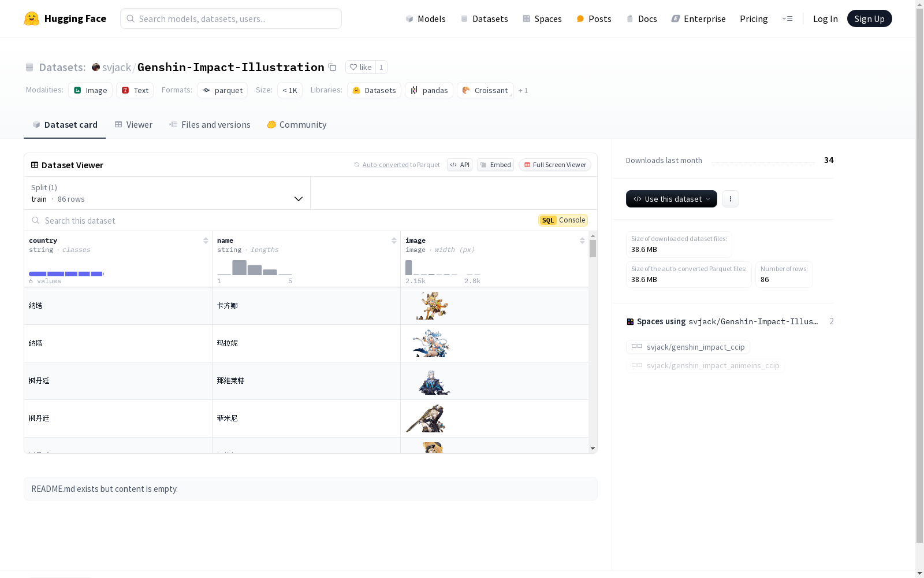Open Posts
The height and width of the screenshot is (578, 924).
coord(594,18)
